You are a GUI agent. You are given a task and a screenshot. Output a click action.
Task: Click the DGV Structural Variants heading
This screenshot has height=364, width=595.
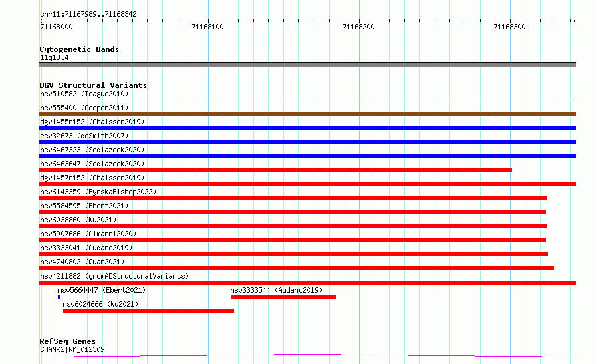click(94, 85)
